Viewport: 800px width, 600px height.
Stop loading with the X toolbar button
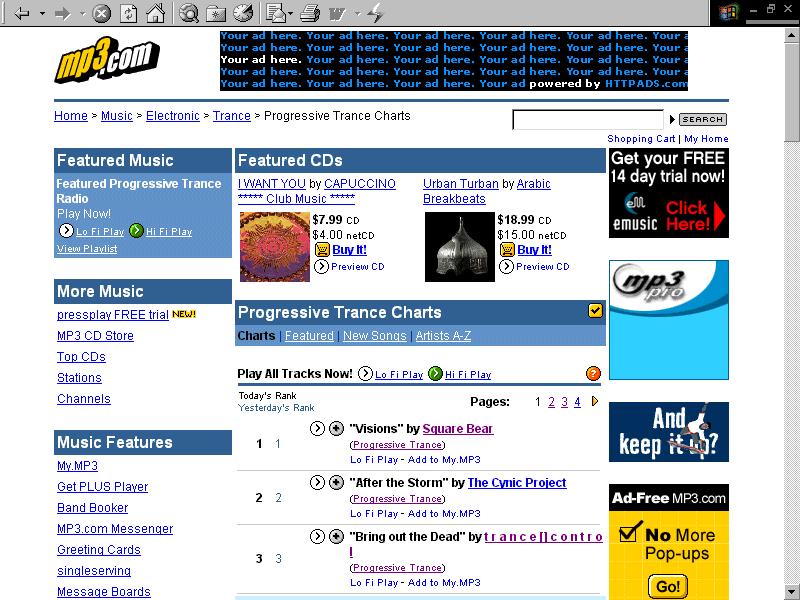click(101, 13)
